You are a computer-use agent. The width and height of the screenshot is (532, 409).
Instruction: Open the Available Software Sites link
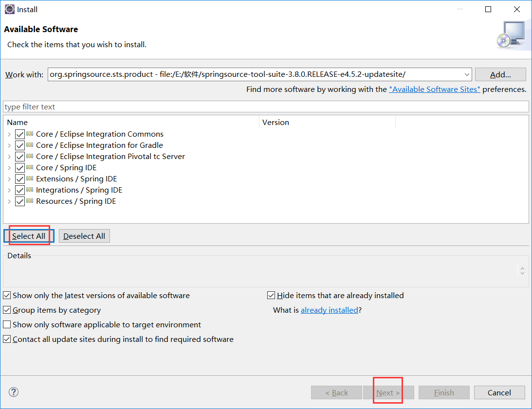pyautogui.click(x=435, y=89)
